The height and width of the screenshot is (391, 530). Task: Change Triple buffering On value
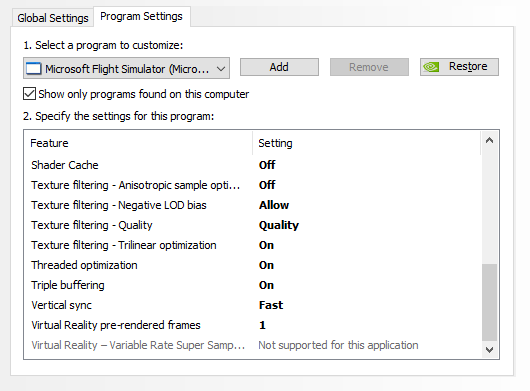tap(266, 285)
